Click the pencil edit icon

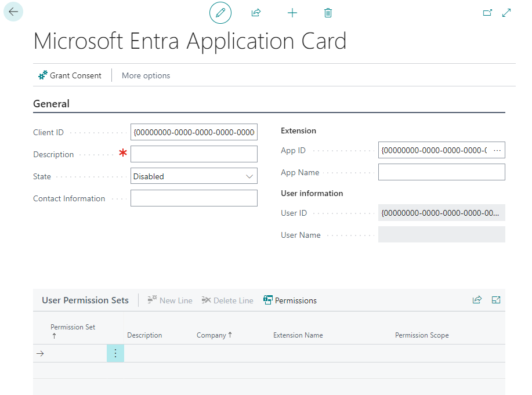point(220,13)
